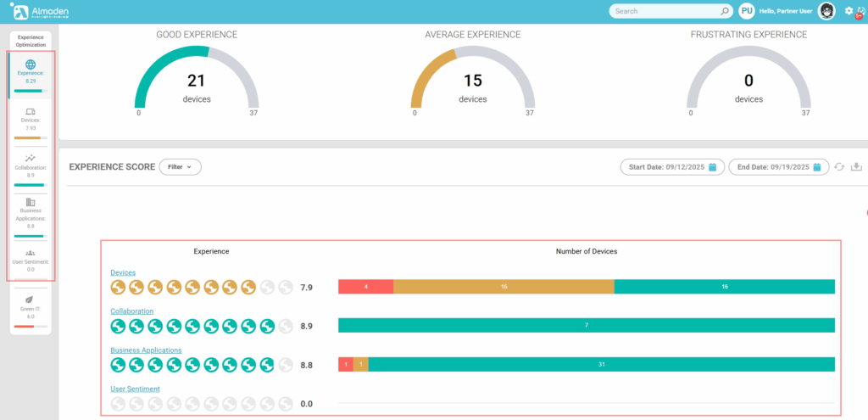Open notifications icon with red badge
868x420 pixels.
coord(860,12)
